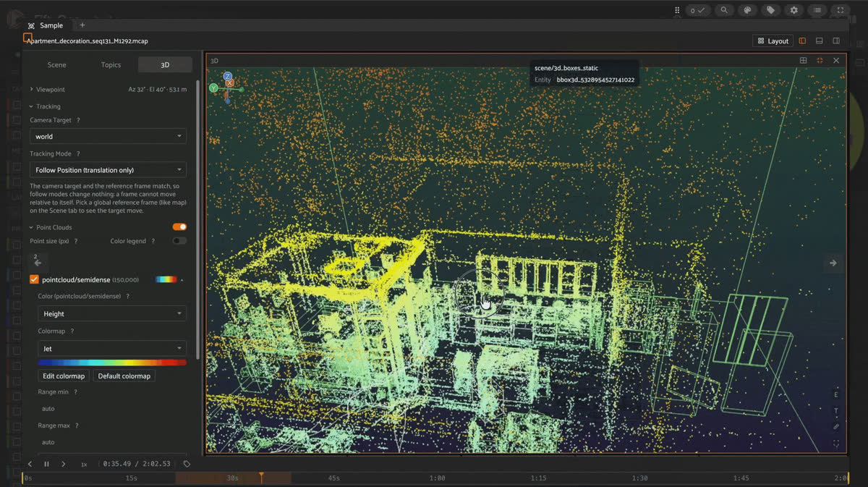
Task: Uncheck pointcloud/semidense checkbox
Action: pyautogui.click(x=34, y=279)
